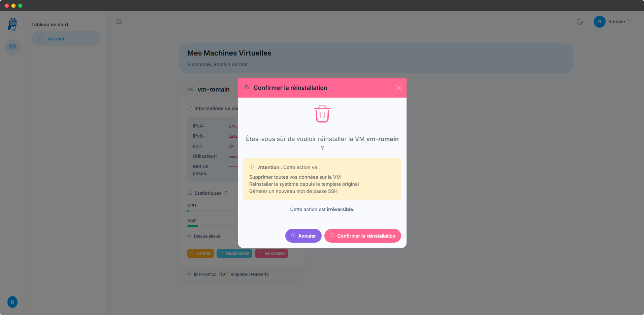The height and width of the screenshot is (315, 644).
Task: Select Accueil in the sidebar navigation
Action: point(56,38)
